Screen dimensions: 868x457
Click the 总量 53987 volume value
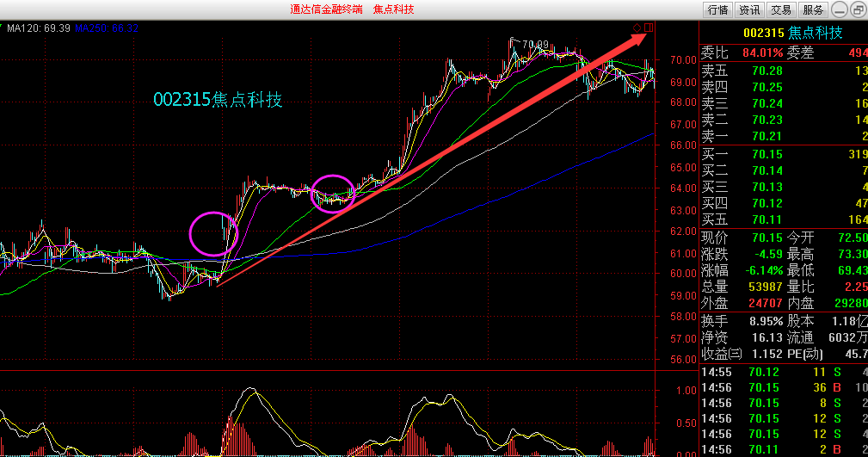coord(766,287)
